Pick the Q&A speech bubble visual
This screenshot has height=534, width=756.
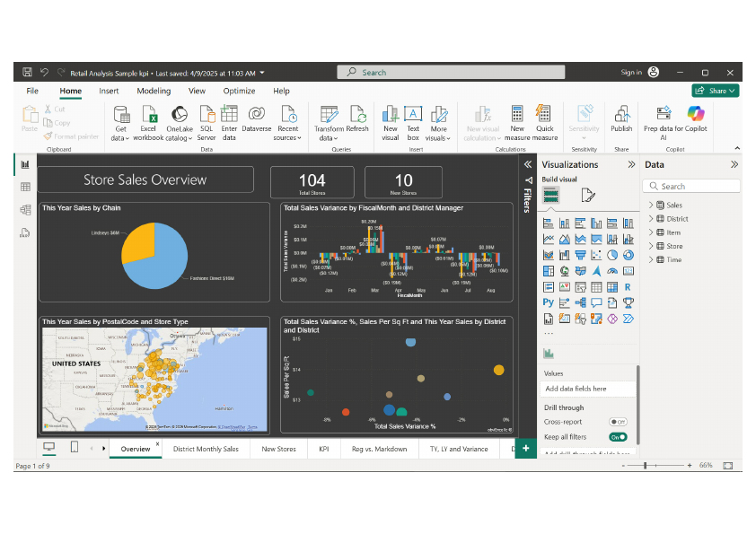tap(596, 302)
